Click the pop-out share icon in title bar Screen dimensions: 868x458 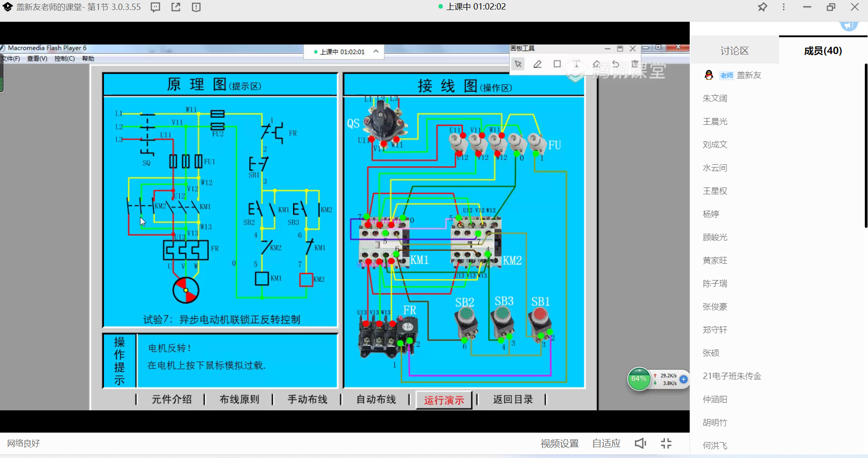(176, 7)
